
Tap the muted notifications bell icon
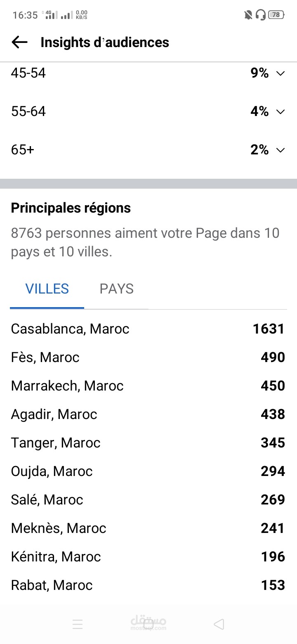[x=248, y=15]
